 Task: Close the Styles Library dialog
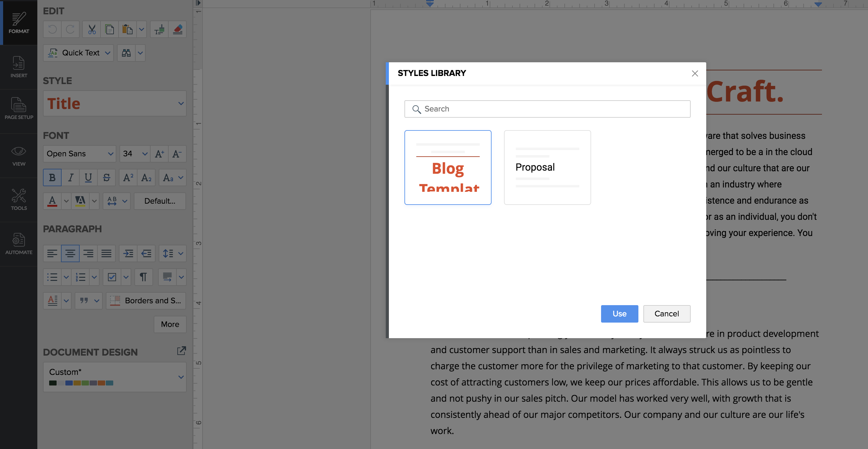pos(695,73)
